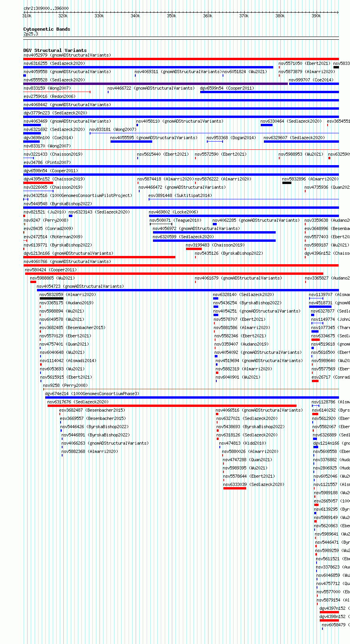Click the black bar under nsv5832896
This screenshot has height=644, width=350.
tap(287, 183)
